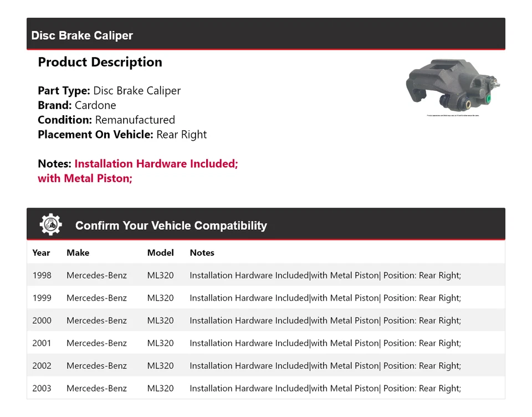Image resolution: width=532 pixels, height=417 pixels.
Task: Click the Condition: Remanufactured line
Action: 106,120
